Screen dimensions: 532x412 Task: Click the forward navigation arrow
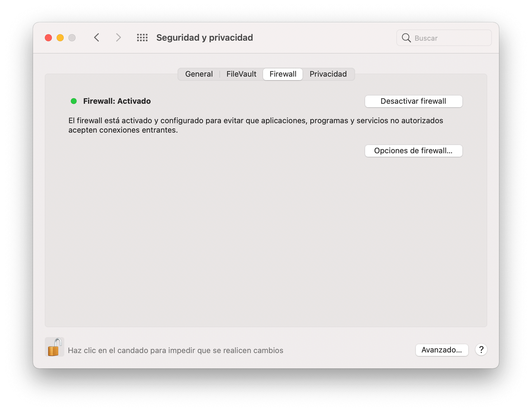[x=118, y=38]
